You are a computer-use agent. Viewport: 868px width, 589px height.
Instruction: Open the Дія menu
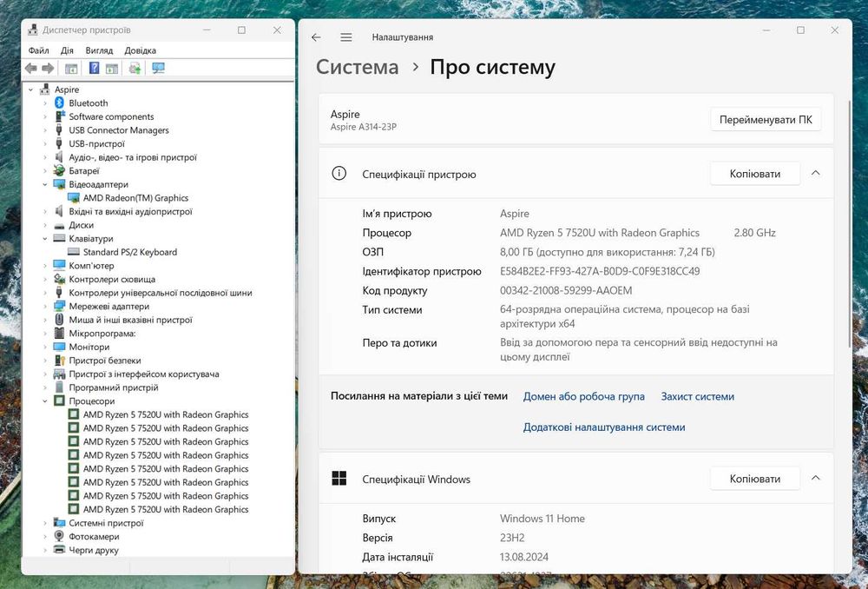point(67,50)
